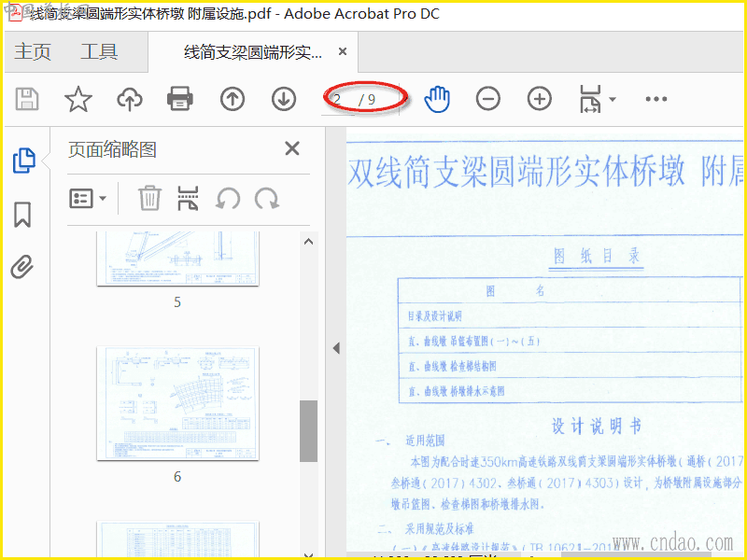Collapse the navigation pane arrow
The width and height of the screenshot is (747, 560).
coord(336,348)
